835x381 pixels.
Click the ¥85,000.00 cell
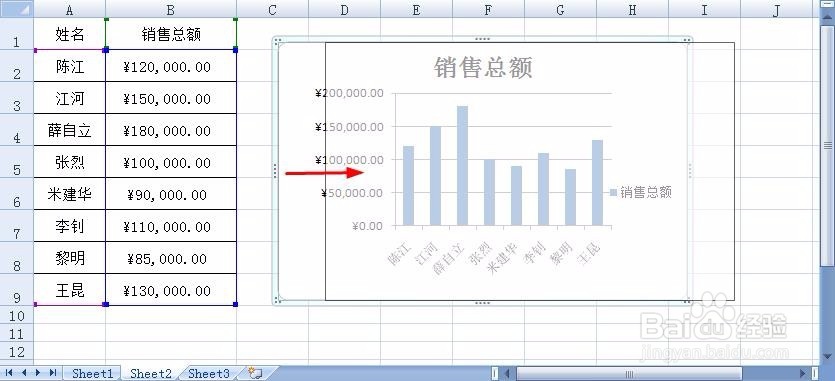171,258
